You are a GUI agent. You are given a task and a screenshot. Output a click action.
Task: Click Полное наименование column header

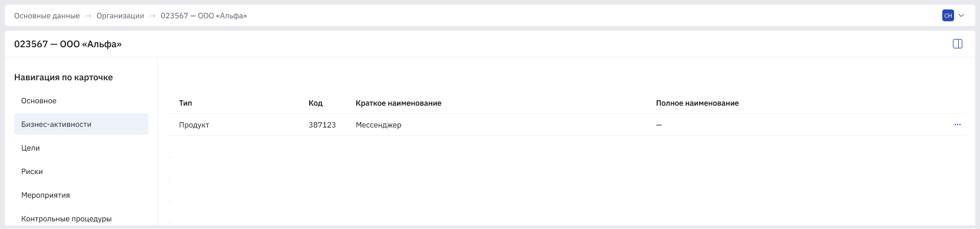(697, 103)
